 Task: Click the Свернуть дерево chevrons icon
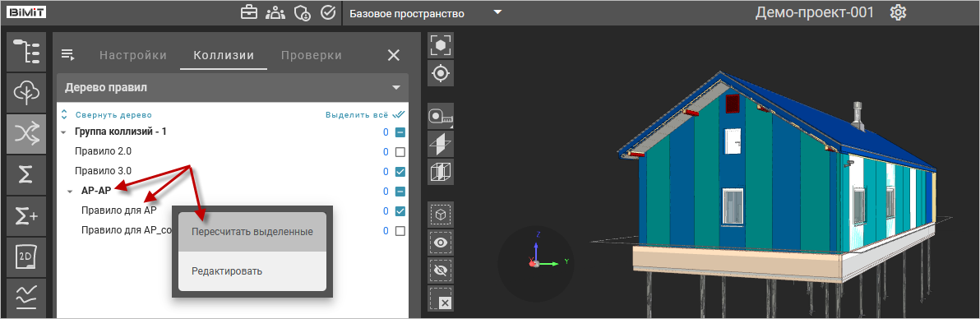[x=64, y=114]
